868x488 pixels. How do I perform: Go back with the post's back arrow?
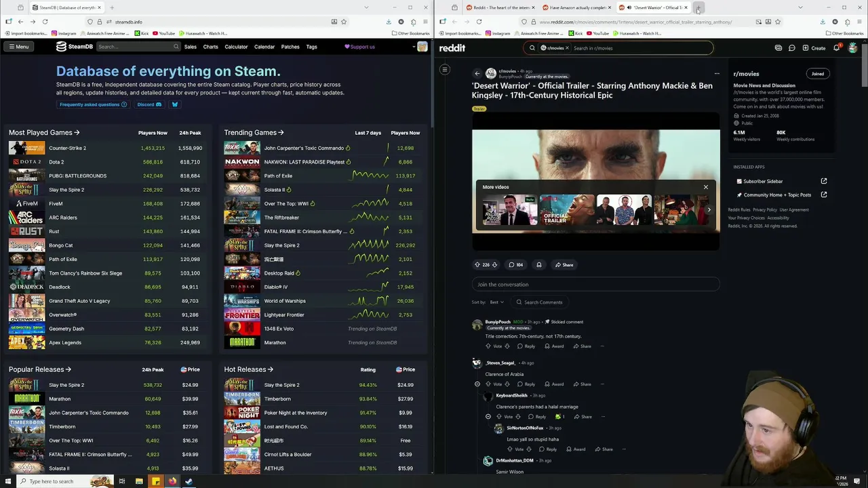pos(477,73)
